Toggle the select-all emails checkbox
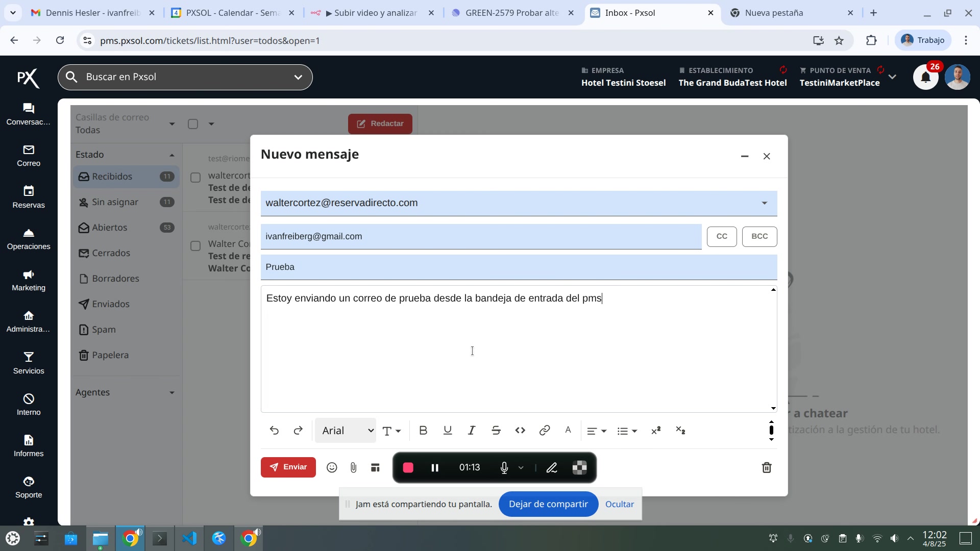The height and width of the screenshot is (551, 980). coord(193,124)
